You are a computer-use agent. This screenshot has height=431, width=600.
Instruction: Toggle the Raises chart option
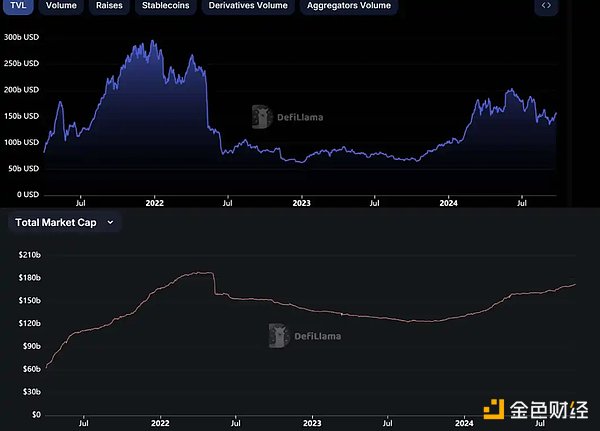click(108, 6)
